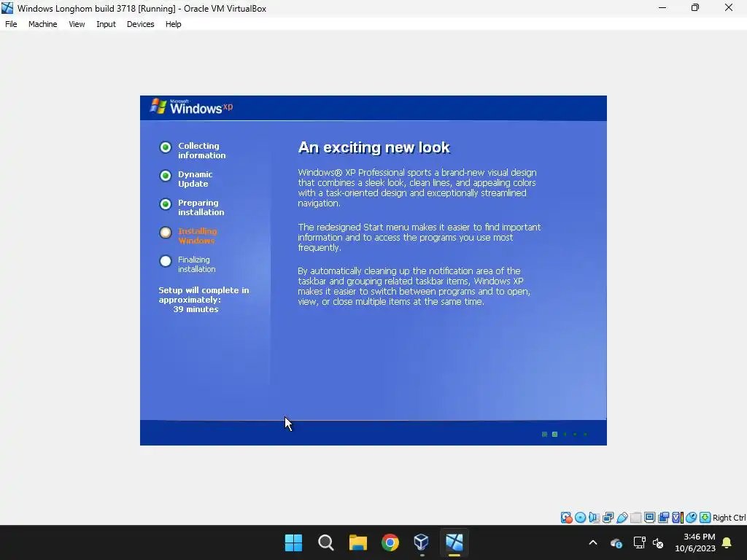Launch Google Chrome from the taskbar
This screenshot has width=747, height=560.
390,542
